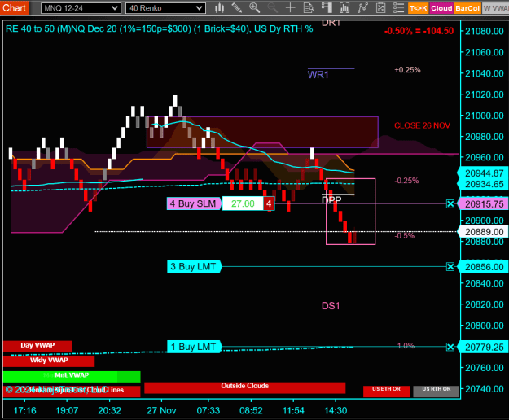Activate the zoom in magnifier

[x=254, y=8]
